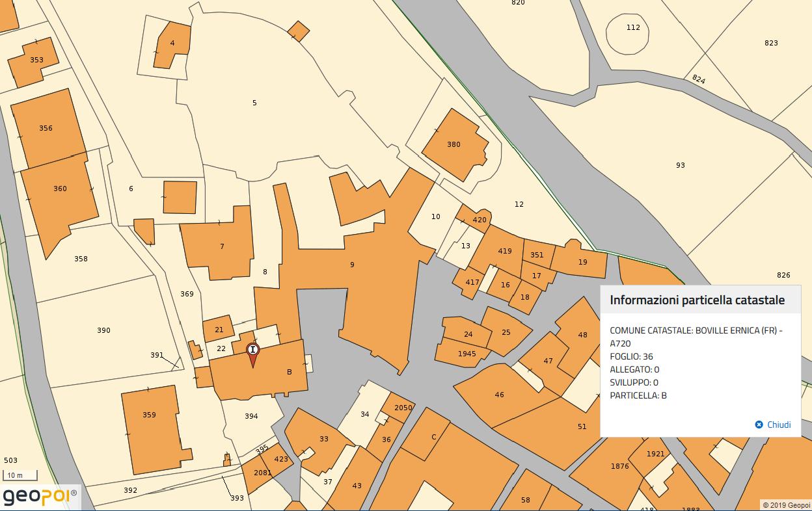Click building parcel 419
The width and height of the screenshot is (812, 511).
504,251
